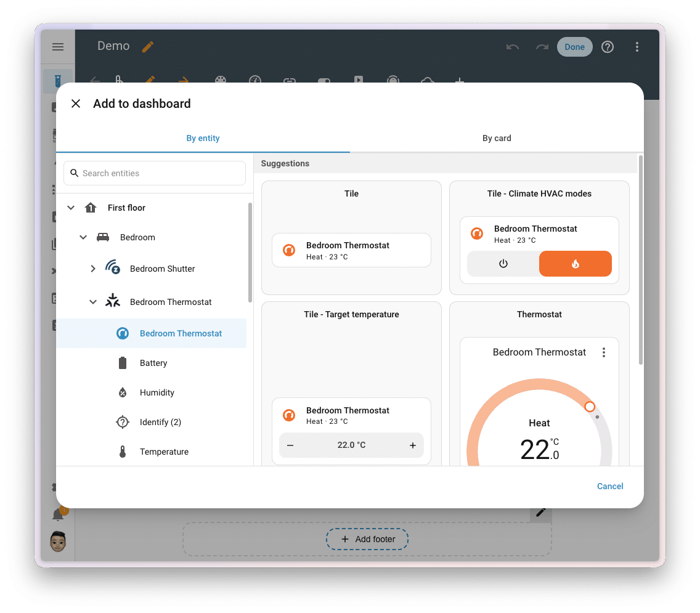
Task: Expand the Bedroom Shutter device
Action: click(x=93, y=269)
